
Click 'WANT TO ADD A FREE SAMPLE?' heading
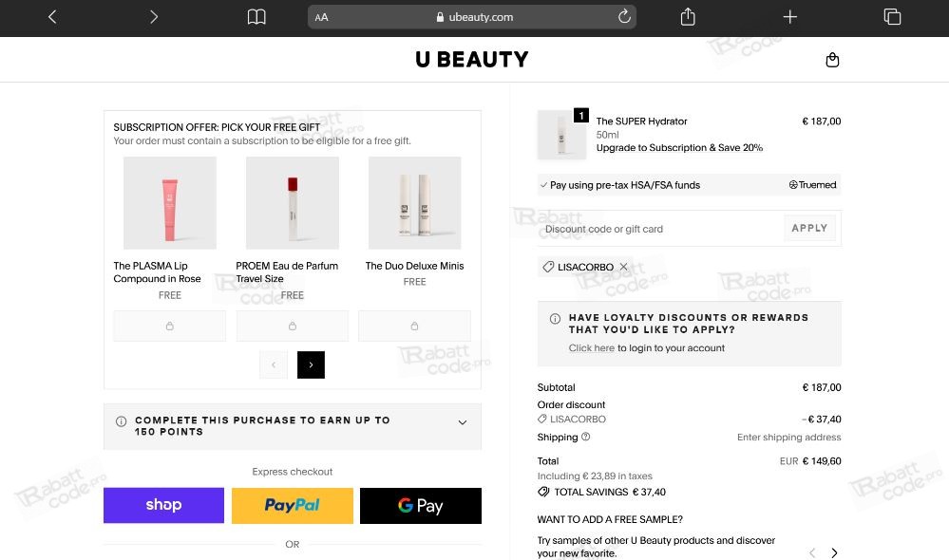point(610,519)
